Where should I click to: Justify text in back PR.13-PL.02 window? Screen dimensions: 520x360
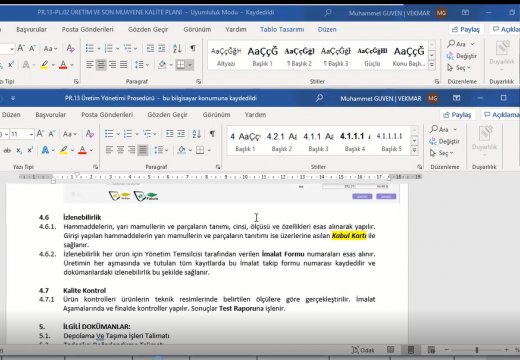pos(123,64)
